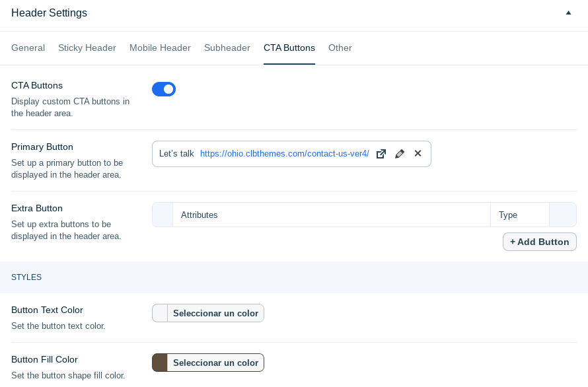
Task: Open the Other tab
Action: pyautogui.click(x=340, y=48)
